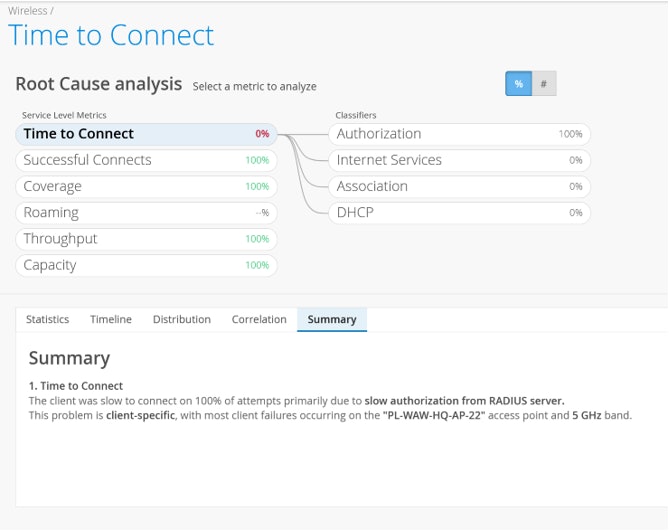Select the Capacity metric row
The image size is (669, 532).
click(x=146, y=265)
